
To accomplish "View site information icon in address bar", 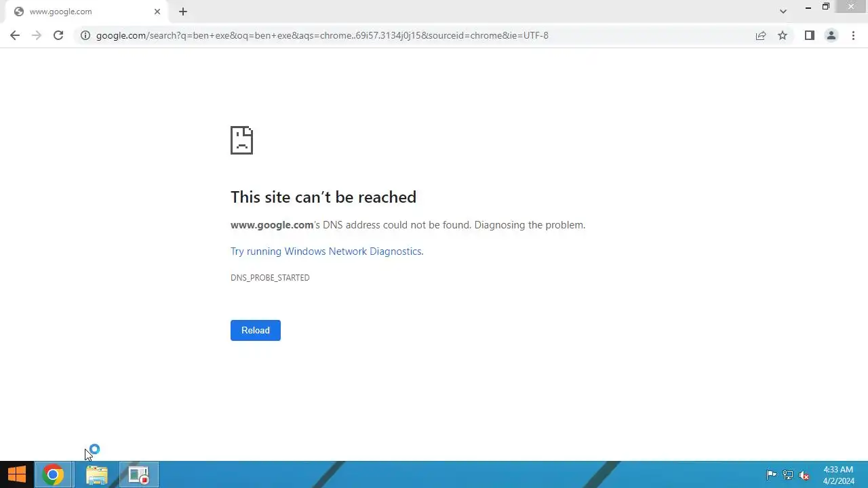I will 85,35.
